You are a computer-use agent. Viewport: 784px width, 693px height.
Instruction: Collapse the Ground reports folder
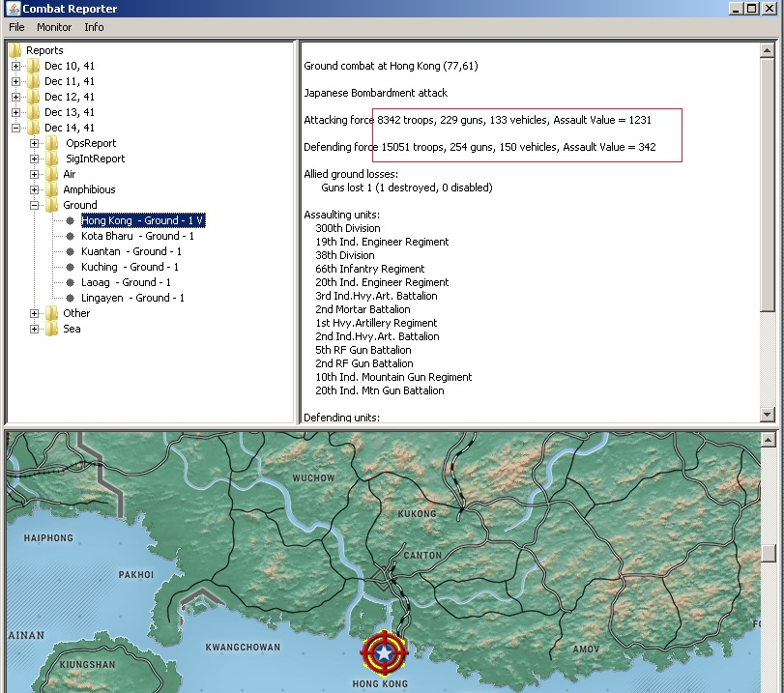click(34, 205)
